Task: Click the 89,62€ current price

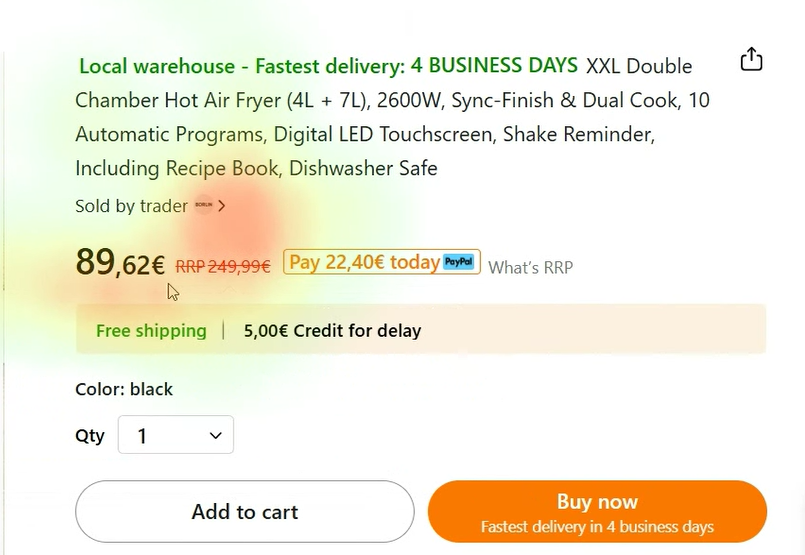Action: pos(120,263)
